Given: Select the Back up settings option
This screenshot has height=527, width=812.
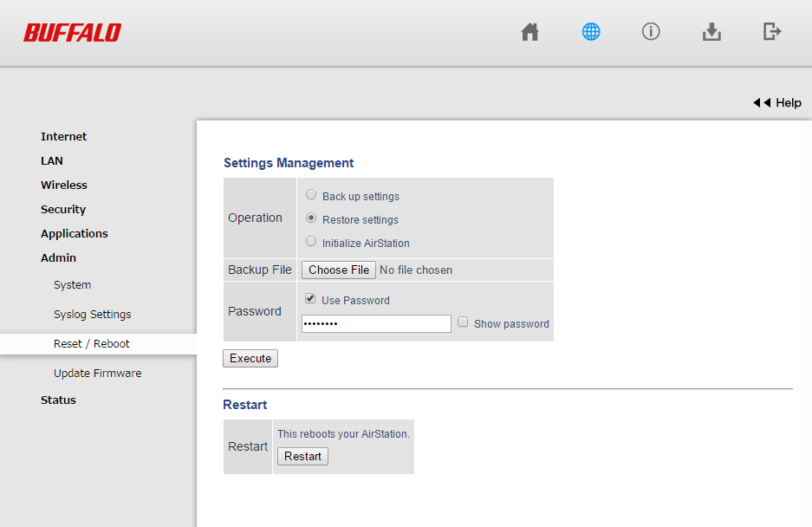Looking at the screenshot, I should click(311, 195).
